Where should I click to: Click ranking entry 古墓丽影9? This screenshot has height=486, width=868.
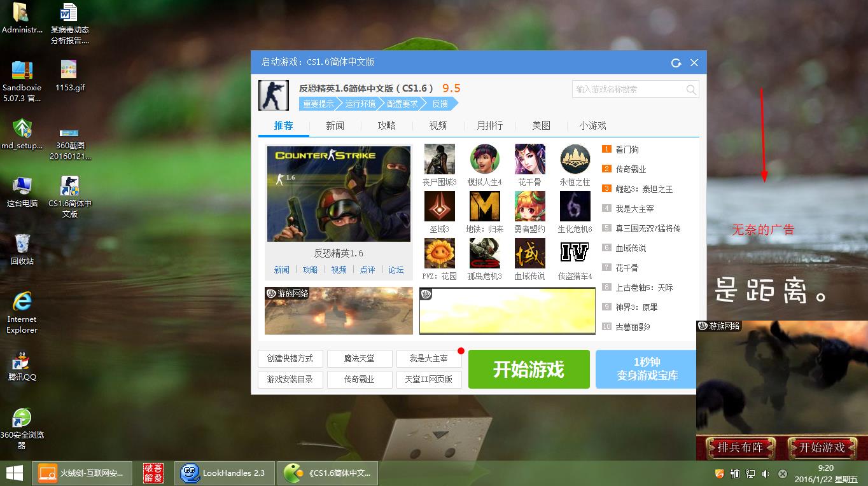pyautogui.click(x=633, y=327)
